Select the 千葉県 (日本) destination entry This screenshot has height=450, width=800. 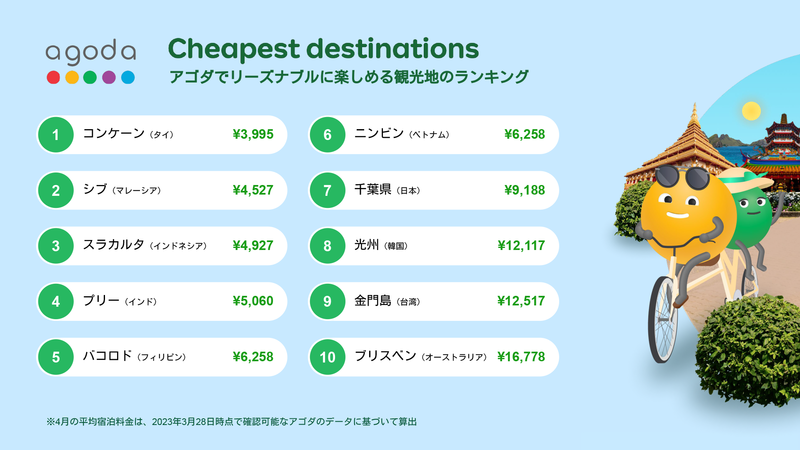click(434, 190)
